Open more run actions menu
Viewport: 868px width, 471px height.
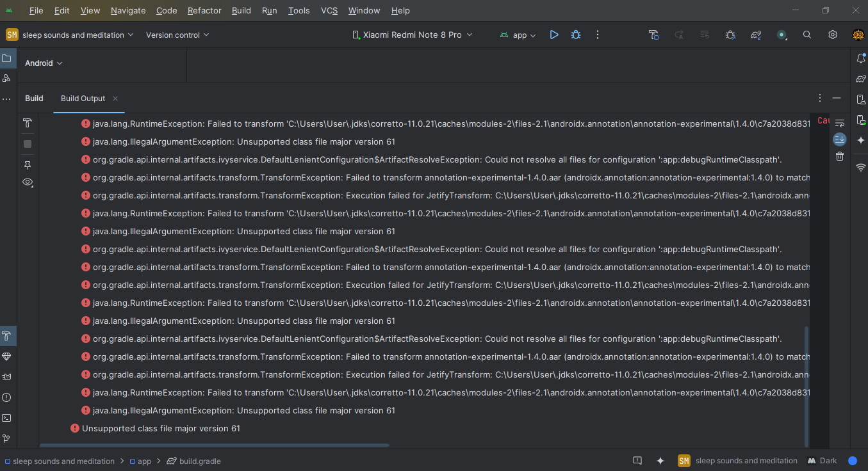pyautogui.click(x=598, y=35)
